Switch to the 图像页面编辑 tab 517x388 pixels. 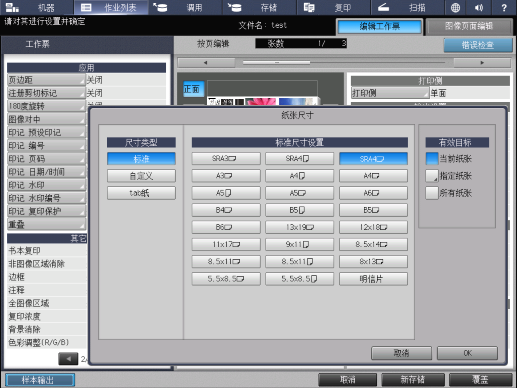coord(469,26)
